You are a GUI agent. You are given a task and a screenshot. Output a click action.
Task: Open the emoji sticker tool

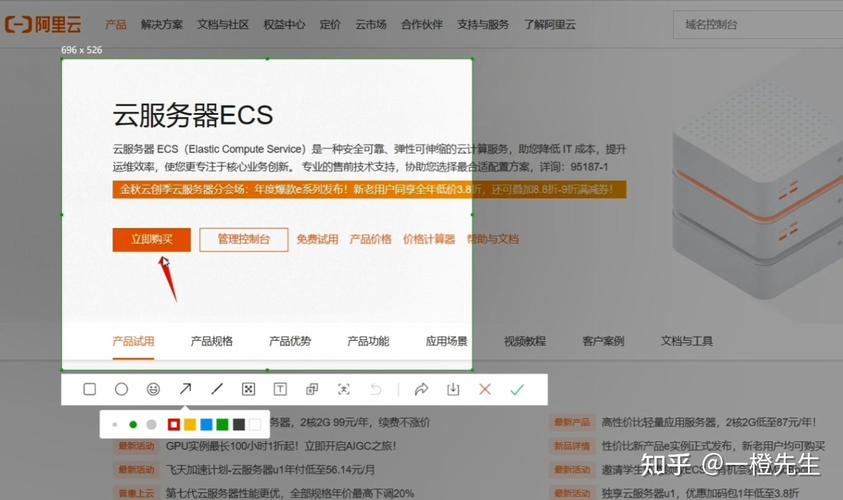tap(153, 389)
